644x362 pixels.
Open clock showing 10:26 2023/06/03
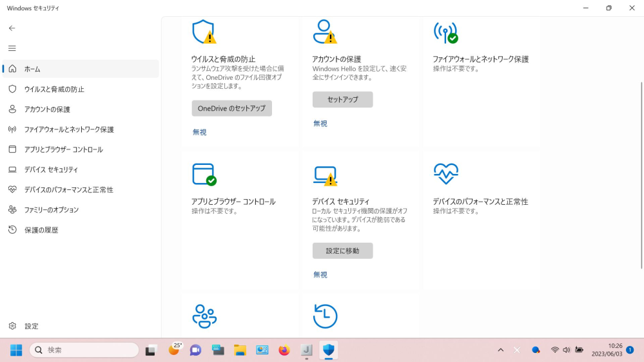pos(607,350)
